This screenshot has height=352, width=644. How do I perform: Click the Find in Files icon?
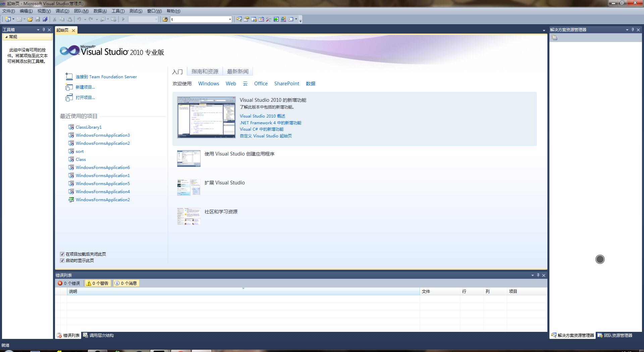[165, 19]
